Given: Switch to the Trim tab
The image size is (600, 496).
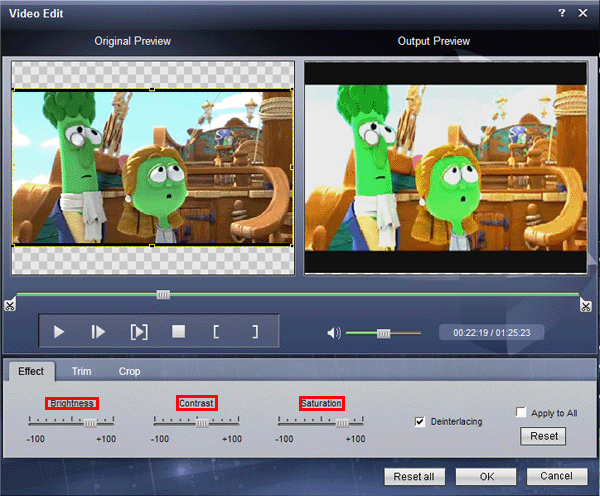Looking at the screenshot, I should (82, 371).
